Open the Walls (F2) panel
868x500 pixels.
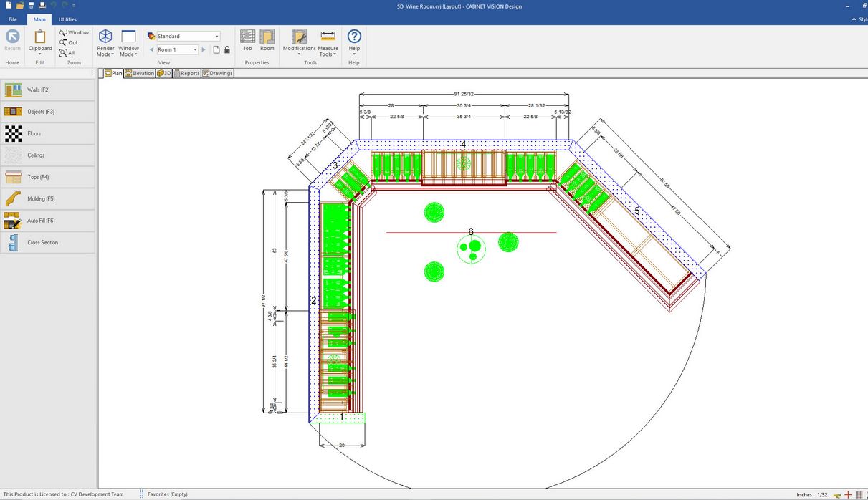click(x=47, y=90)
